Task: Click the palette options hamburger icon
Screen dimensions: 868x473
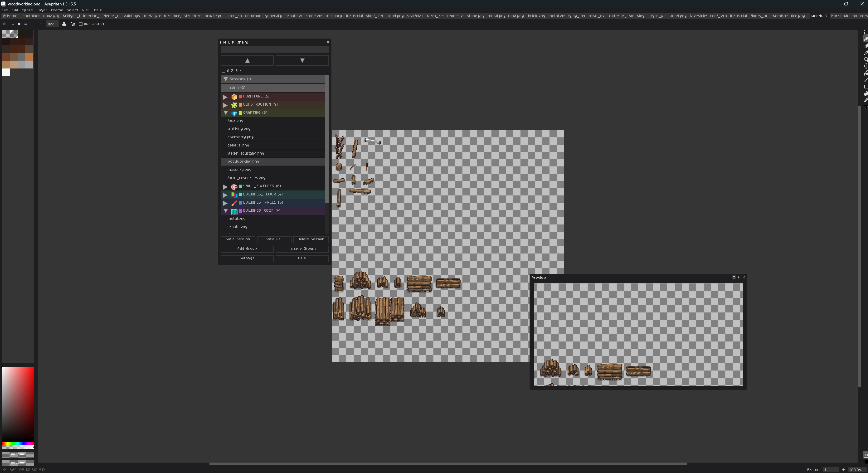Action: [26, 24]
